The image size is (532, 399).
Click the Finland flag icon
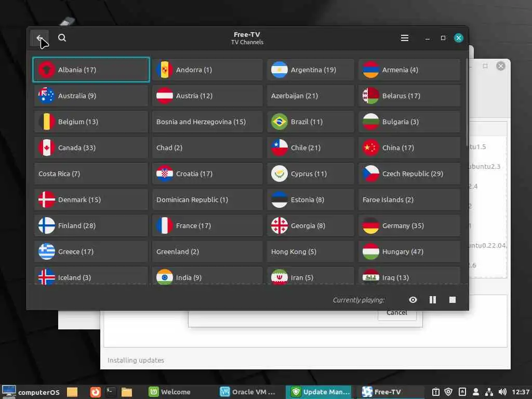pos(47,225)
